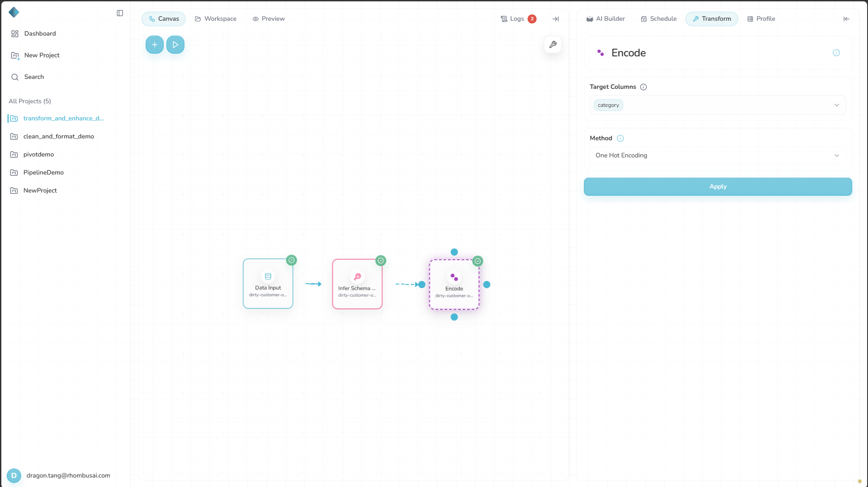Open the Transform tab
The image size is (868, 487).
(712, 19)
